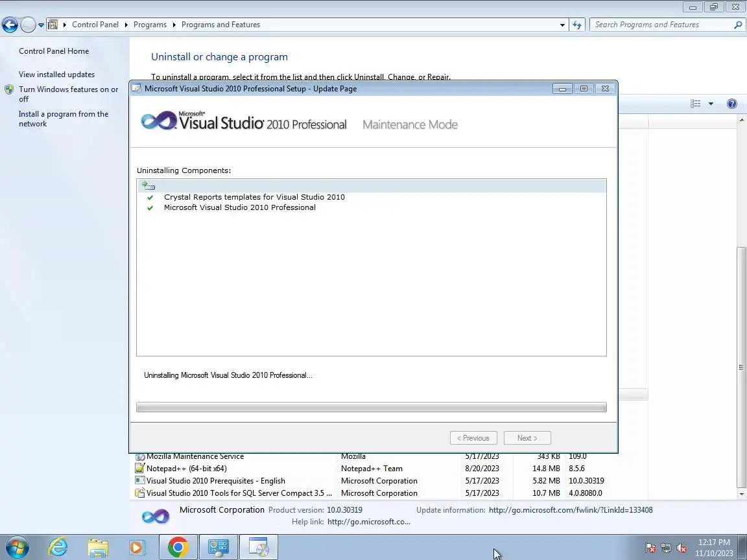Image resolution: width=747 pixels, height=560 pixels.
Task: Open the address bar history dropdown
Action: point(562,25)
